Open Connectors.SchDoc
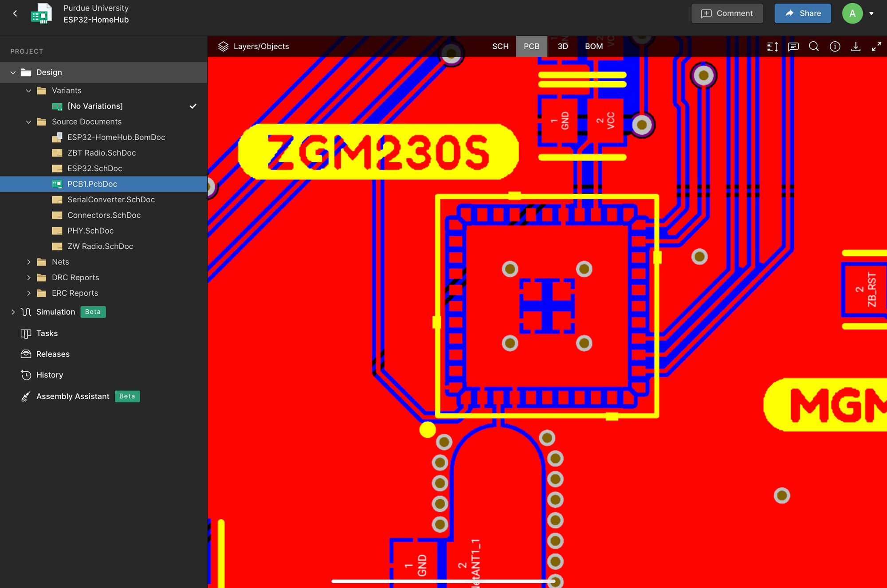 [104, 215]
